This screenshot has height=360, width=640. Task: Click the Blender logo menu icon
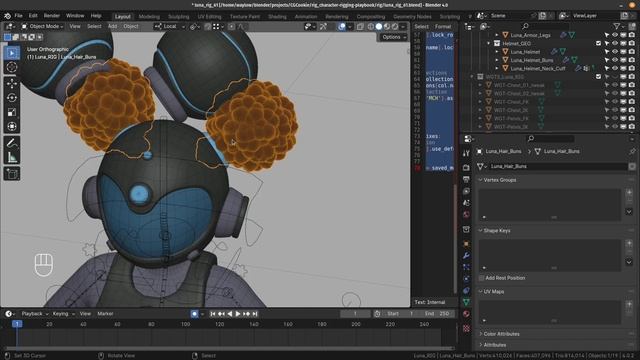click(x=7, y=16)
